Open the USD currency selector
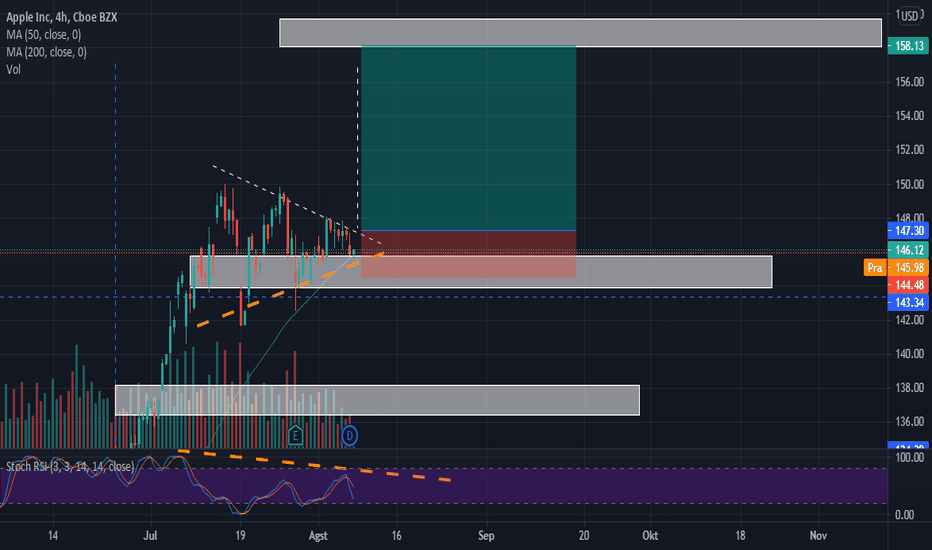Screen dimensions: 932x550 (x=909, y=15)
